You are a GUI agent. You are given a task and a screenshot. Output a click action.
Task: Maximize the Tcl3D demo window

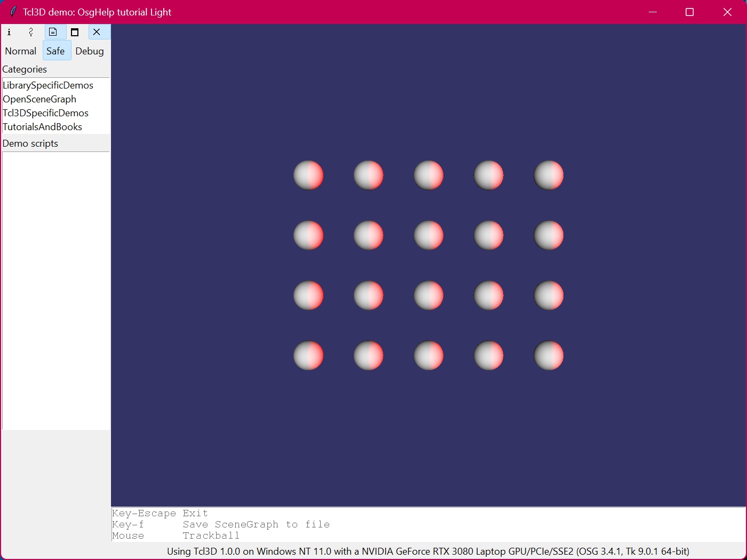[689, 12]
